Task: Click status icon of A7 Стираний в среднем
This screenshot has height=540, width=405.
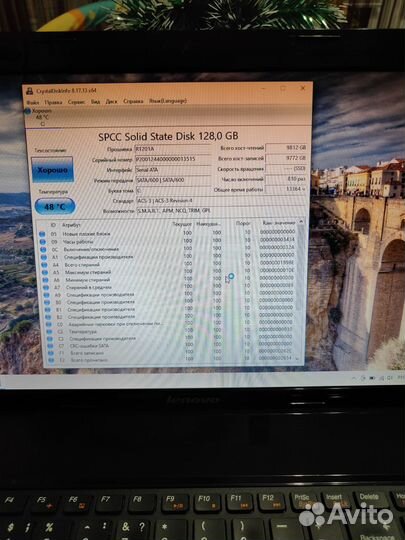Action: 46,288
